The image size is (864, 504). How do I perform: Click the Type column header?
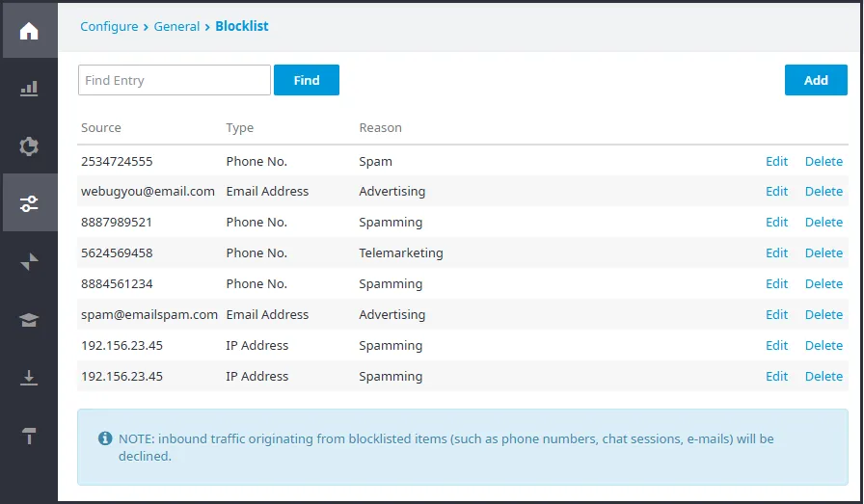point(240,128)
